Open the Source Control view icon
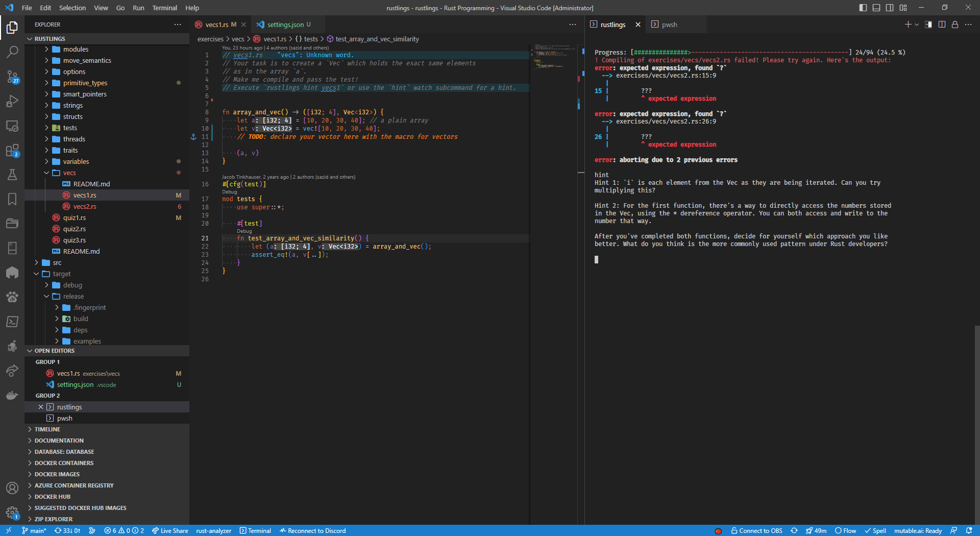The height and width of the screenshot is (536, 980). pyautogui.click(x=12, y=77)
